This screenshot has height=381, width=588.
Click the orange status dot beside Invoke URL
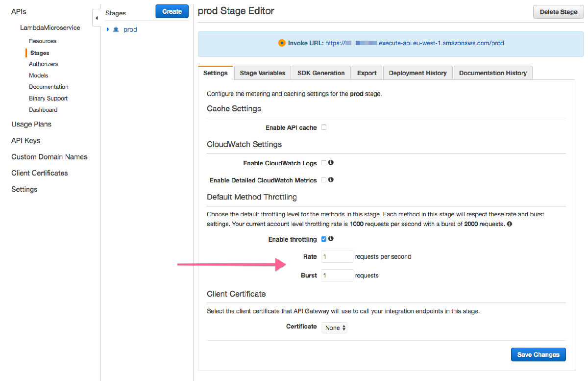click(282, 43)
